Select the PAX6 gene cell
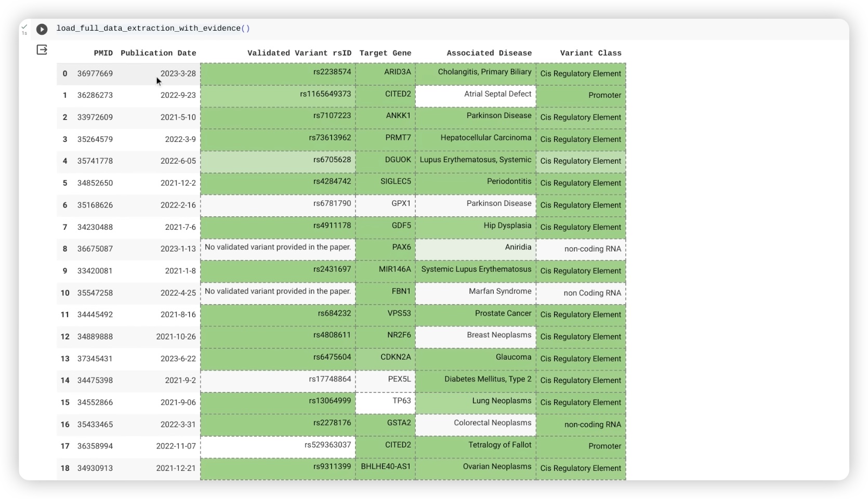Screen dimensions: 868x499 click(386, 249)
